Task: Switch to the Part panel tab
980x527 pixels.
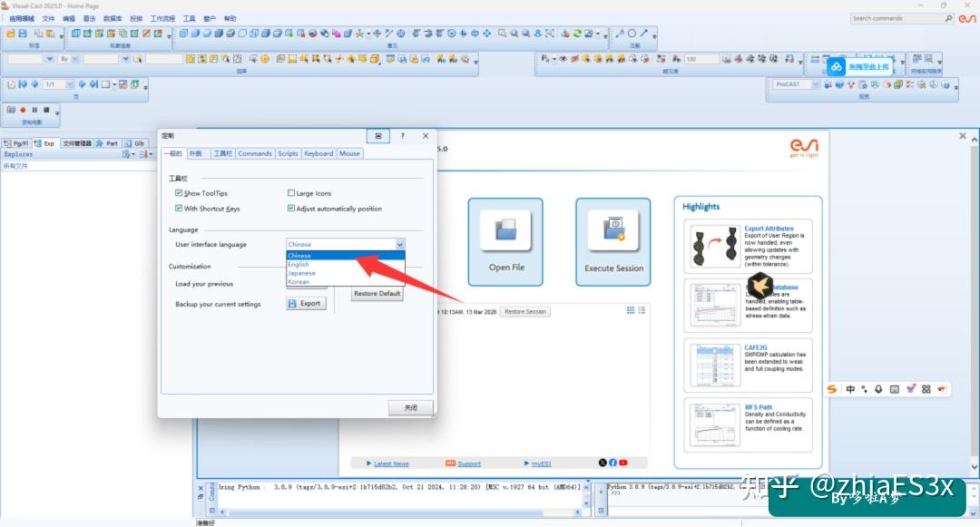Action: tap(107, 143)
